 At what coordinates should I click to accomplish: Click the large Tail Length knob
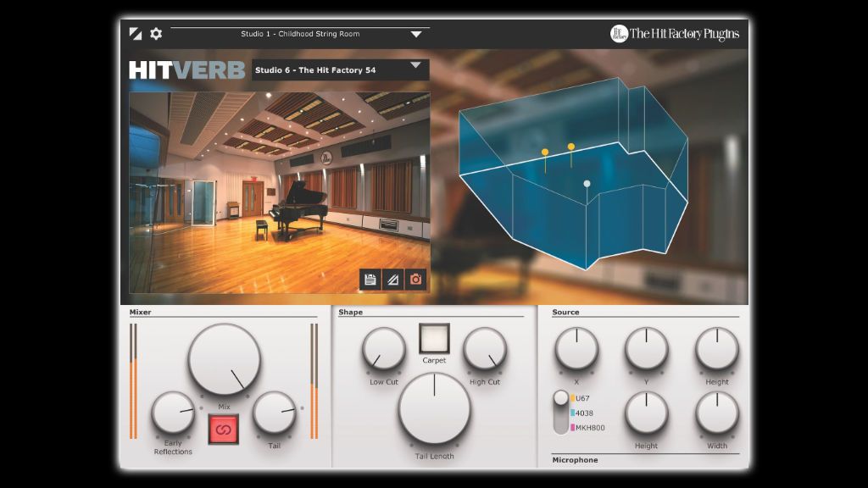[434, 409]
